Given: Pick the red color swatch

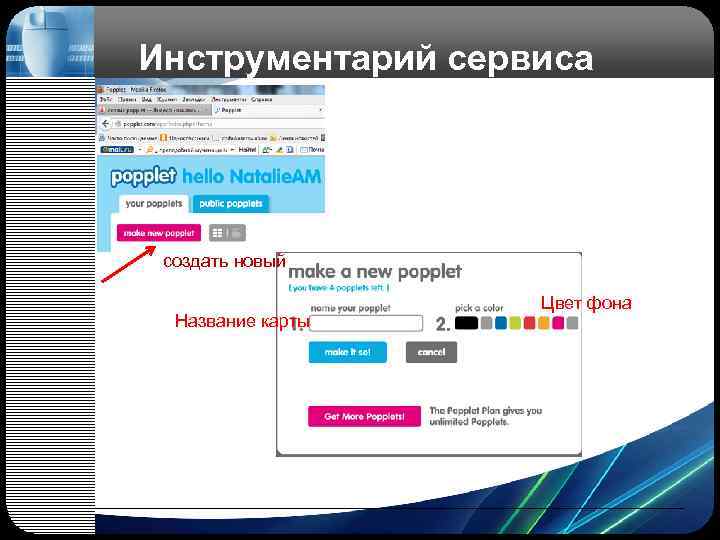Looking at the screenshot, I should (529, 323).
